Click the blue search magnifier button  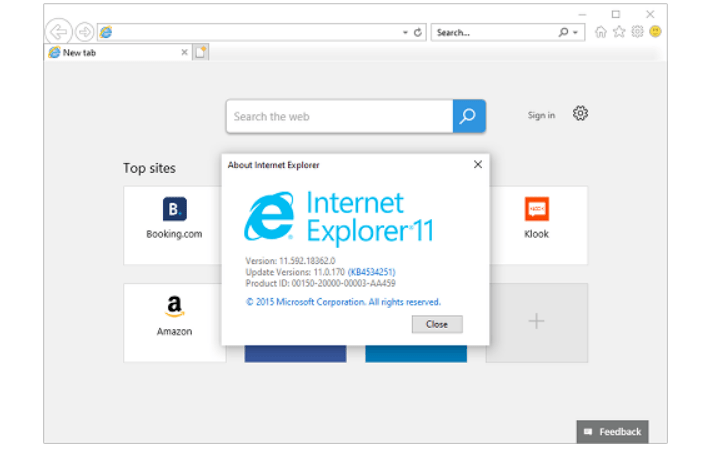[469, 116]
